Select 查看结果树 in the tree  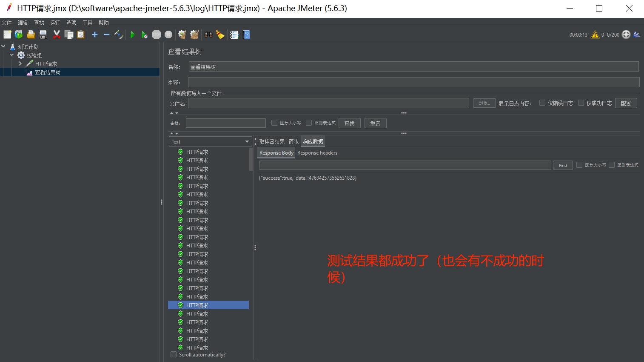point(48,72)
